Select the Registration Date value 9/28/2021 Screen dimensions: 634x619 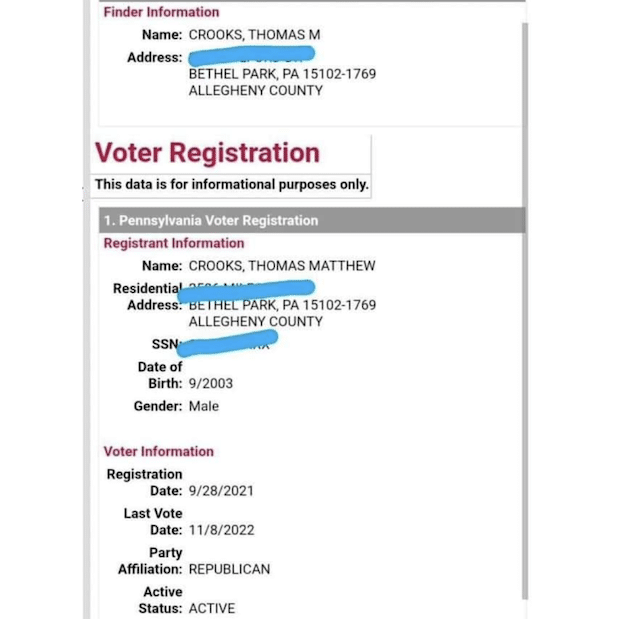click(221, 491)
